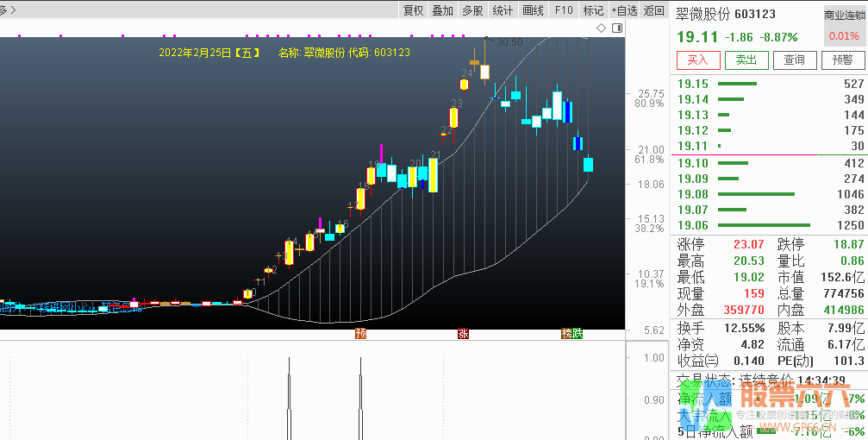Image resolution: width=868 pixels, height=440 pixels.
Task: Click the 总量 value 774756
Action: (844, 293)
